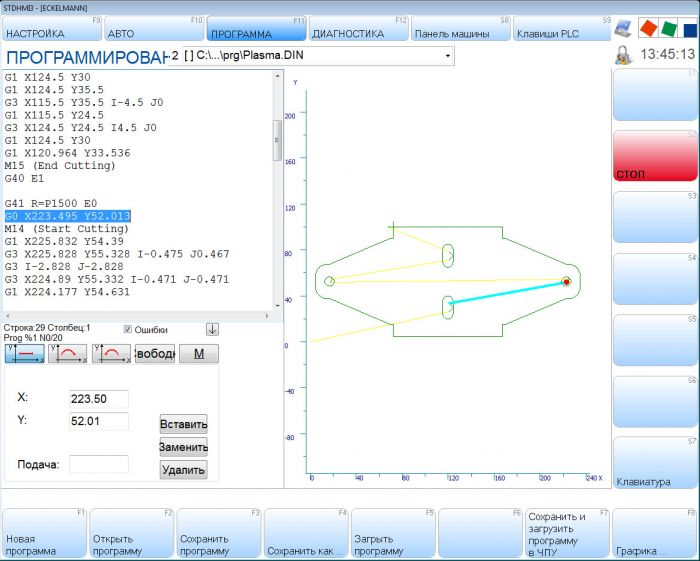Click the X coordinate input field
700x561 pixels.
pyautogui.click(x=98, y=399)
